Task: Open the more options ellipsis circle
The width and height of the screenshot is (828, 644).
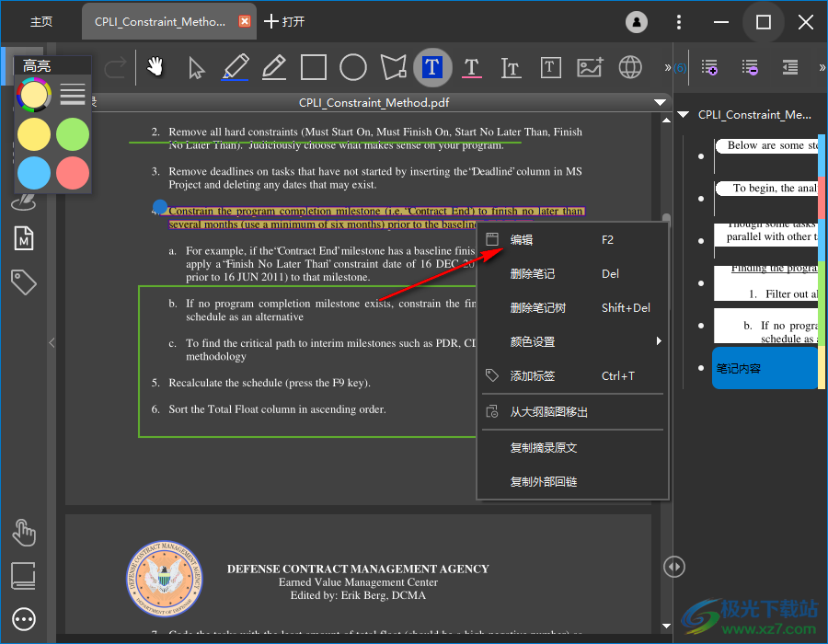Action: [x=24, y=619]
